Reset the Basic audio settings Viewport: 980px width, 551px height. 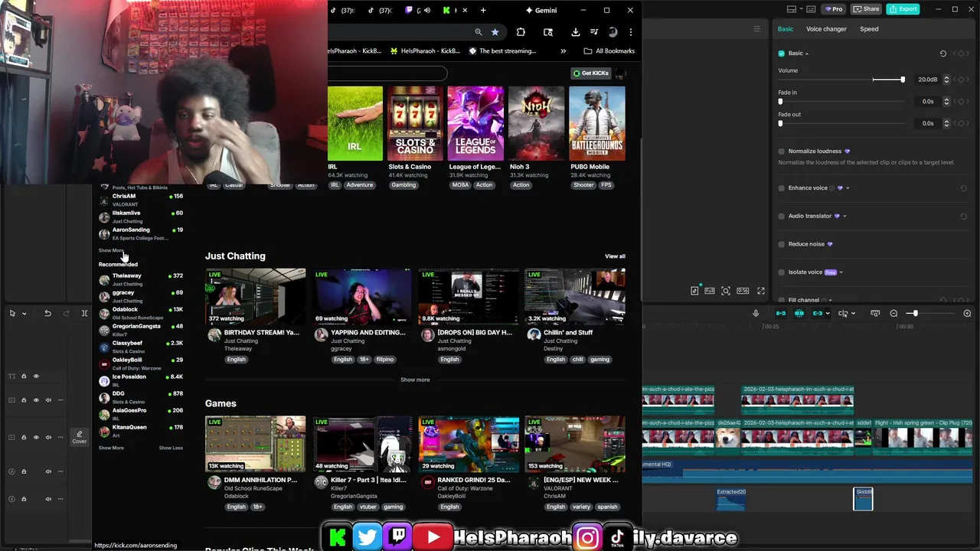(x=943, y=54)
